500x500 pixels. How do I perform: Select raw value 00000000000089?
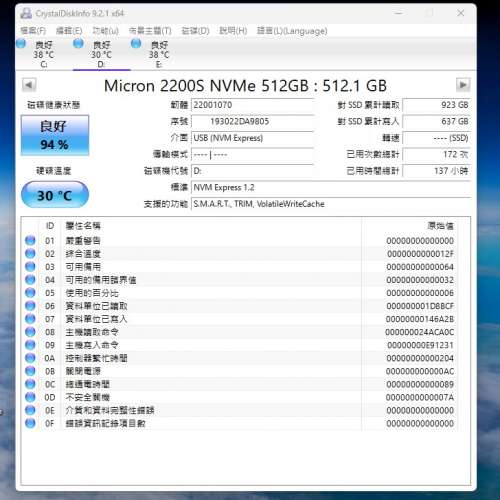click(x=420, y=384)
